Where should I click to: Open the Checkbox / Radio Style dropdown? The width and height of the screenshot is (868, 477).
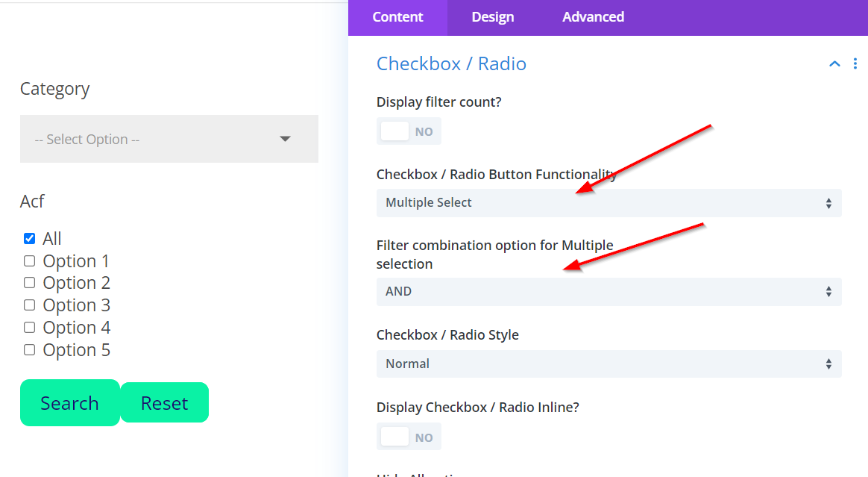pyautogui.click(x=608, y=364)
